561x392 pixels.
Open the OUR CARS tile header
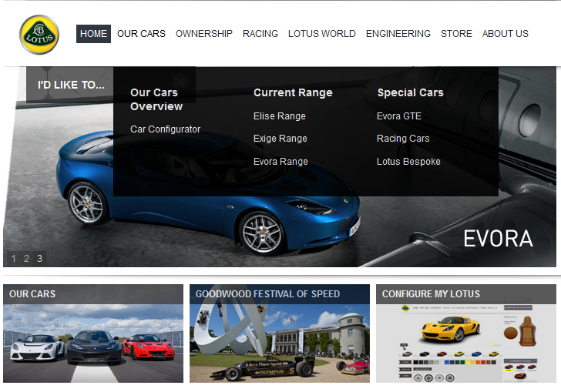pos(93,294)
